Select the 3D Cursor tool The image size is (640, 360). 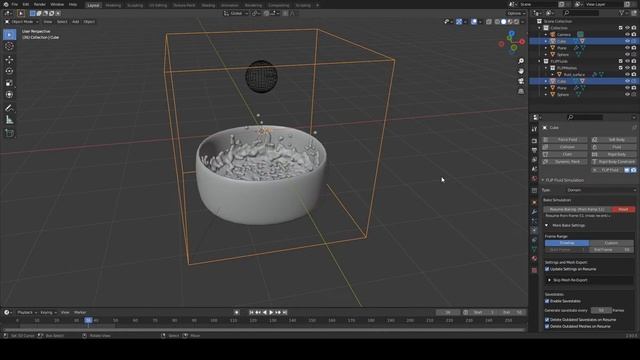click(9, 46)
